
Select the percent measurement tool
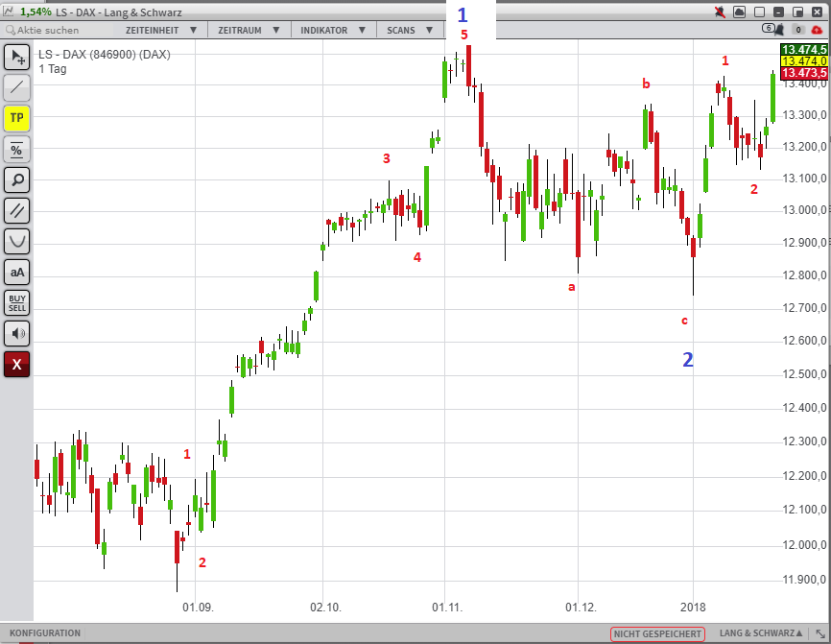[17, 150]
